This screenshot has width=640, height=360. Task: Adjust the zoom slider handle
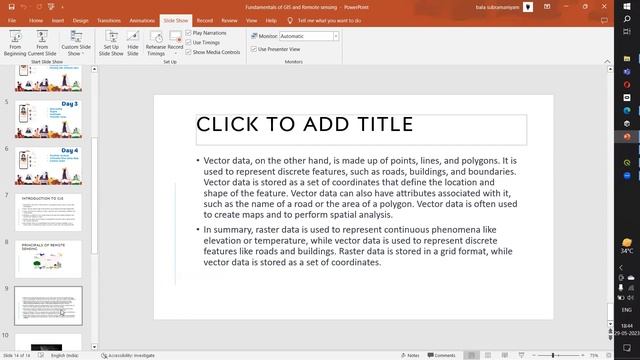pos(553,356)
